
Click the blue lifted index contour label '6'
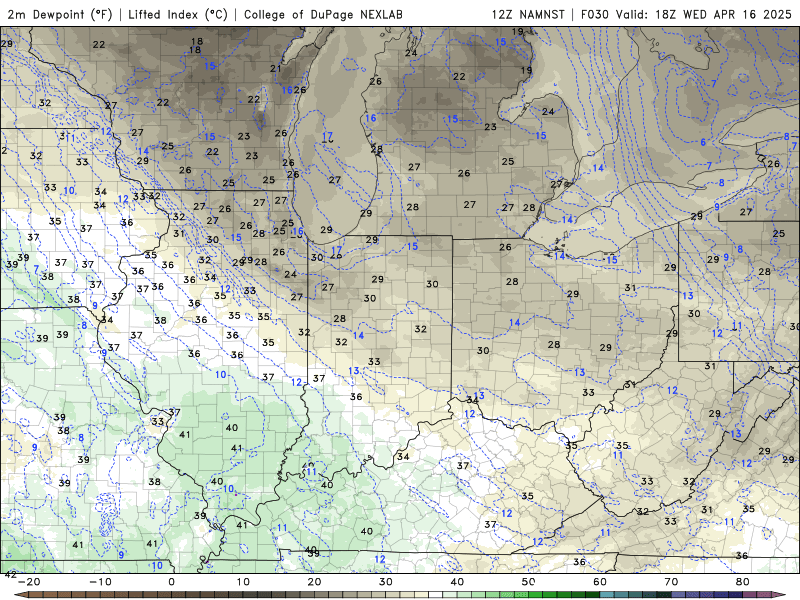point(703,142)
